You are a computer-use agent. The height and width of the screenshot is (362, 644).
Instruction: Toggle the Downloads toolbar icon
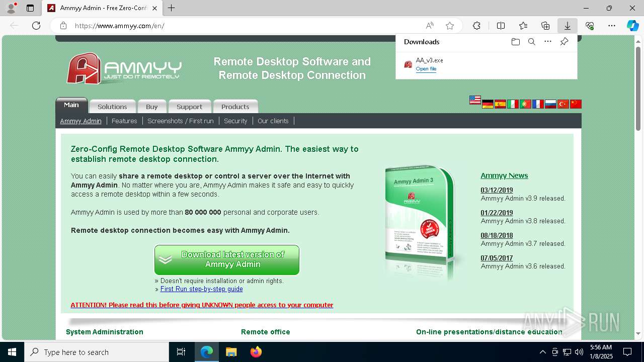pos(567,26)
